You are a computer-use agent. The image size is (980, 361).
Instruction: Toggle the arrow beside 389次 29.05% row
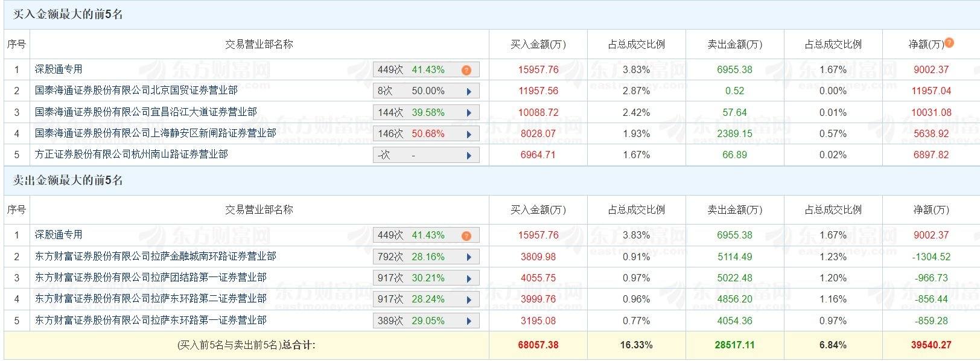pyautogui.click(x=469, y=320)
